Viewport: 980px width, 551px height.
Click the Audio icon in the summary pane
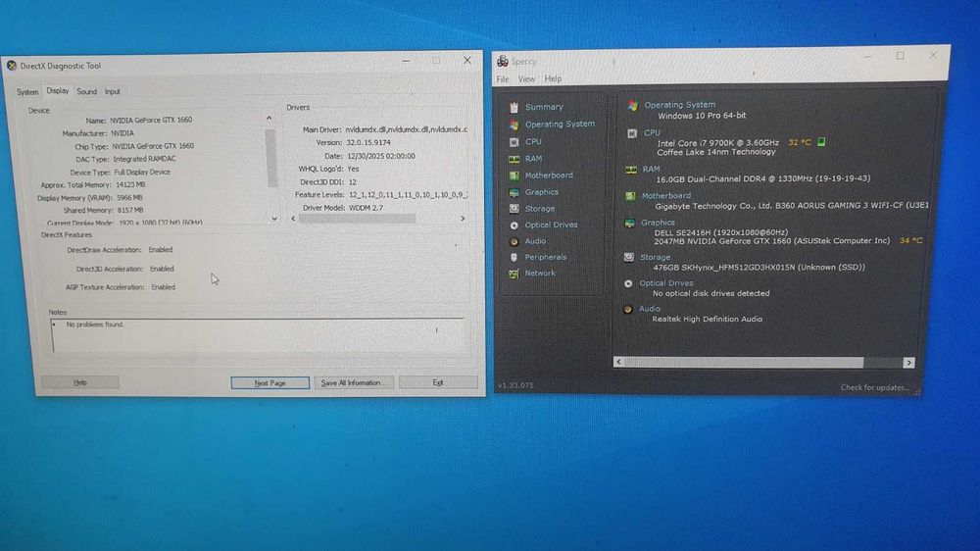(627, 309)
